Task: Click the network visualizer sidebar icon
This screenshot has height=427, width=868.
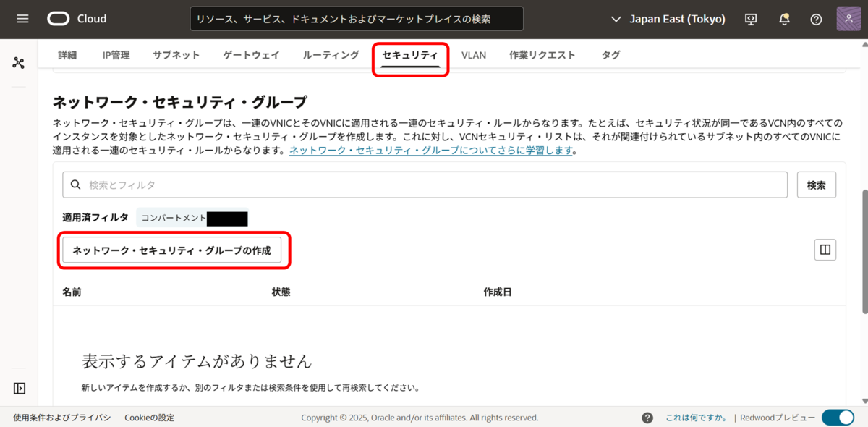Action: pos(19,63)
